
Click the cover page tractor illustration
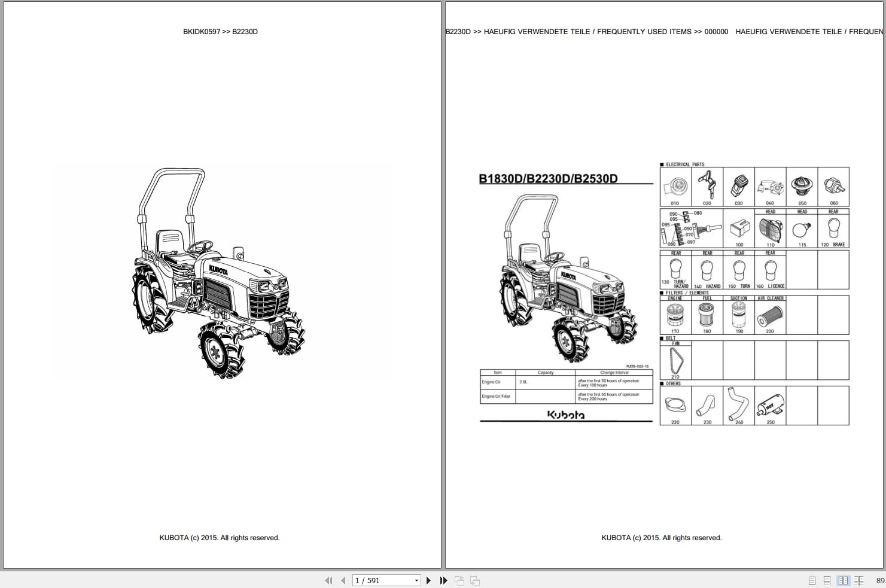[218, 273]
